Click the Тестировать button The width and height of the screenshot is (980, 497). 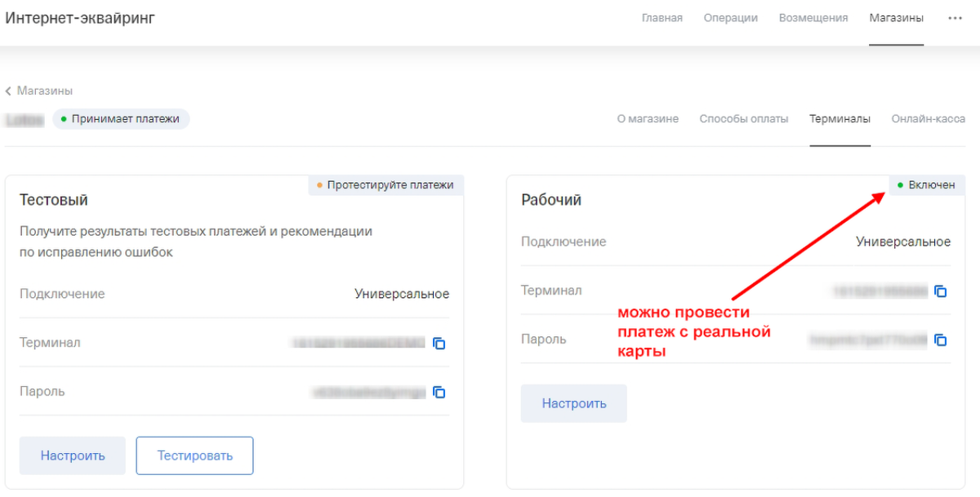point(194,455)
